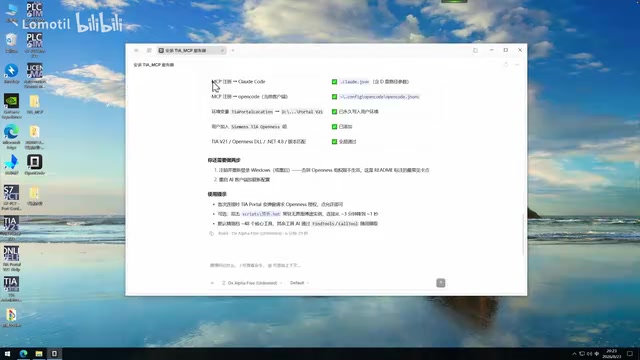Screen dimensions: 640x360
Task: Open a new tab with the plus button
Action: pos(233,50)
